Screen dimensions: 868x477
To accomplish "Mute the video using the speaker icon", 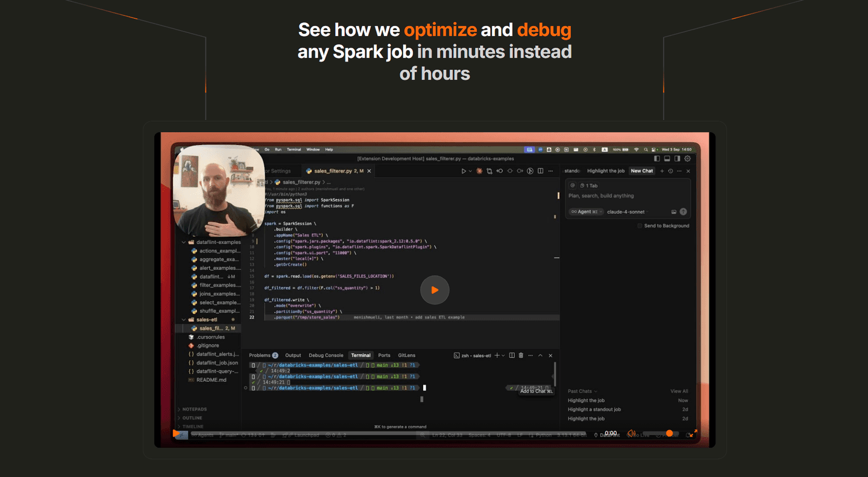I will click(x=631, y=433).
